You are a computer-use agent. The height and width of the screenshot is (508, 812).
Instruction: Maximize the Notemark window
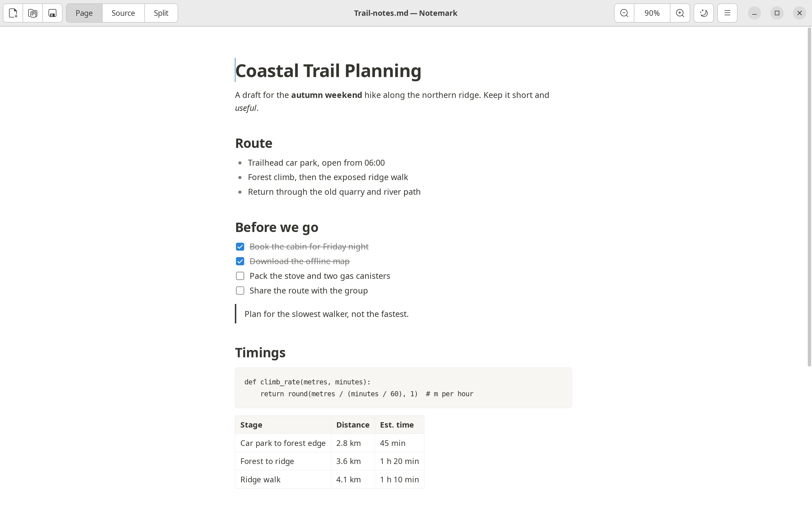(x=777, y=13)
